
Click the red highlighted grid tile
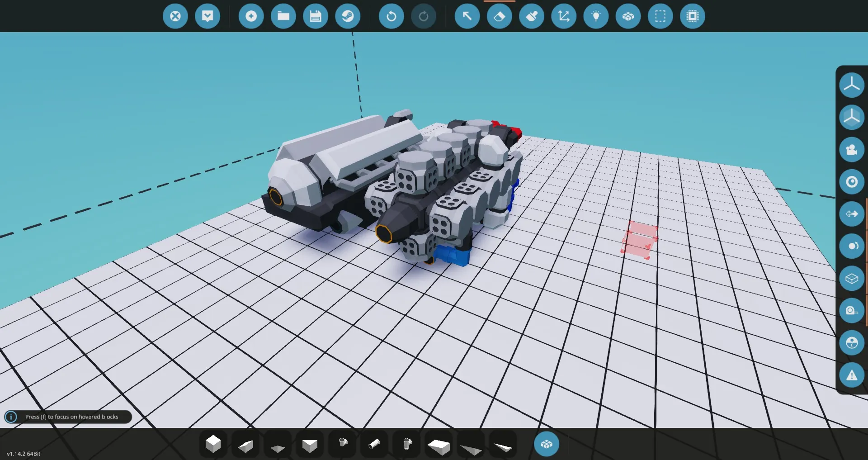[639, 240]
